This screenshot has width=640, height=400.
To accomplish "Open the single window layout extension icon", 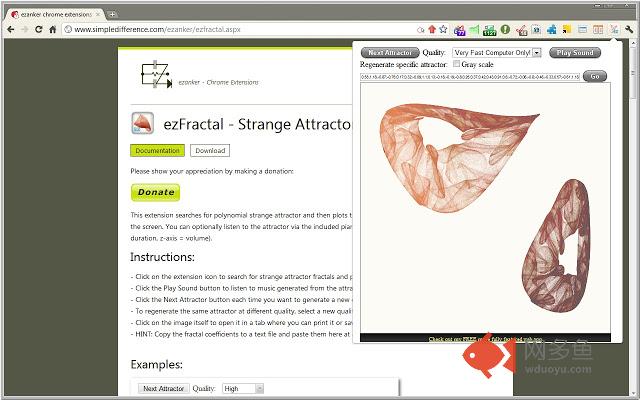I will point(582,29).
